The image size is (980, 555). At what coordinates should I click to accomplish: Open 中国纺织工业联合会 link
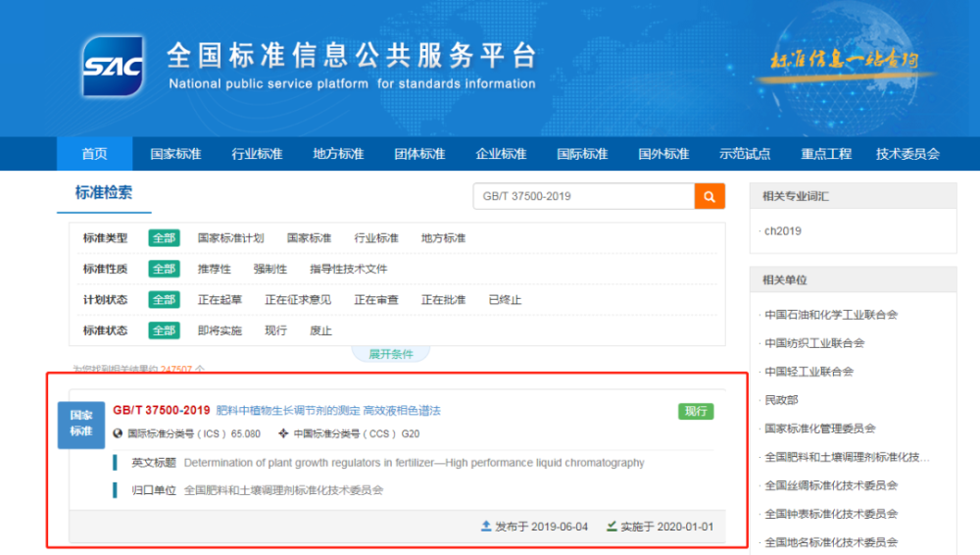pyautogui.click(x=814, y=343)
